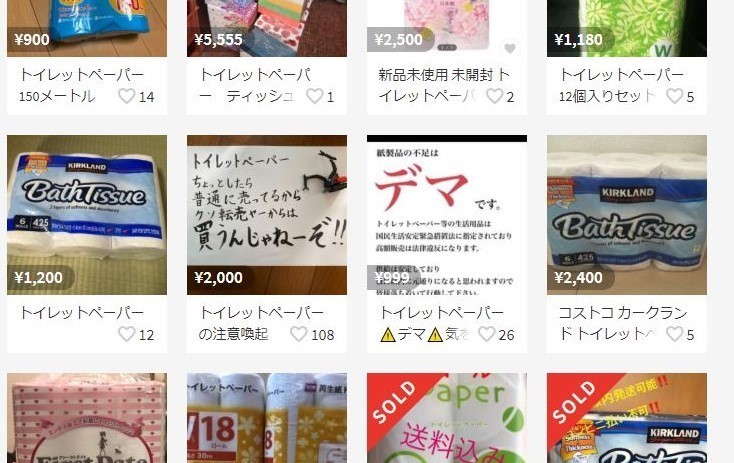This screenshot has width=734, height=463.
Task: Open the ¥1,200 Kirkland Bath Tissue photo
Action: point(87,215)
